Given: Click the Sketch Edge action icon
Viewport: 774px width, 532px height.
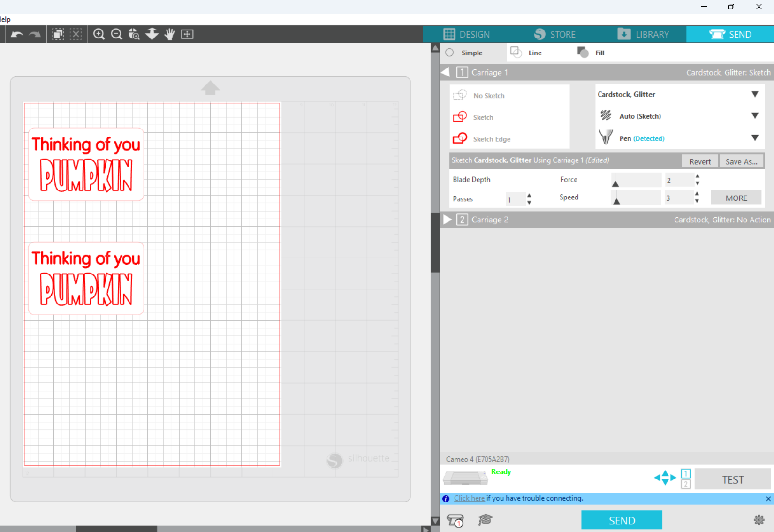Looking at the screenshot, I should pos(460,138).
